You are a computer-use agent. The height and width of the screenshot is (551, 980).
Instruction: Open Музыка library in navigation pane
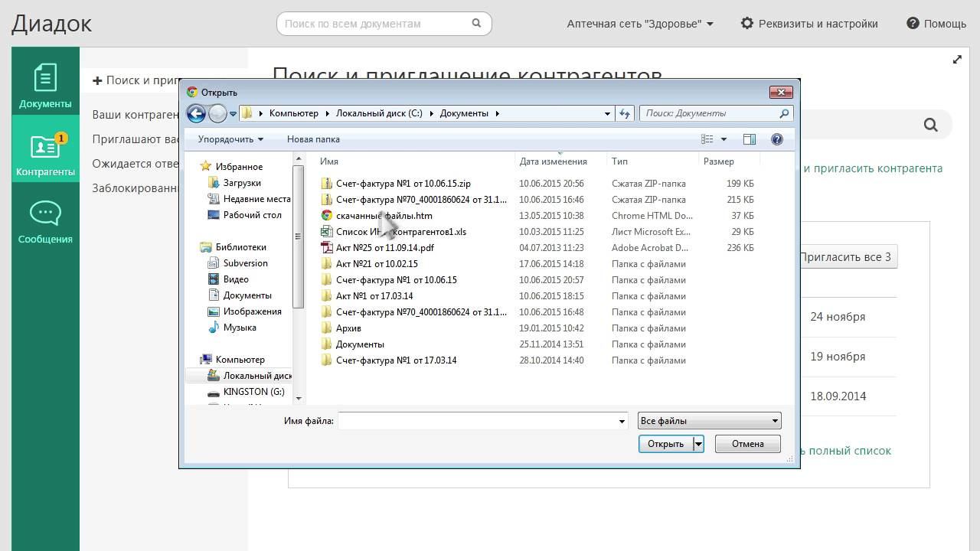232,328
